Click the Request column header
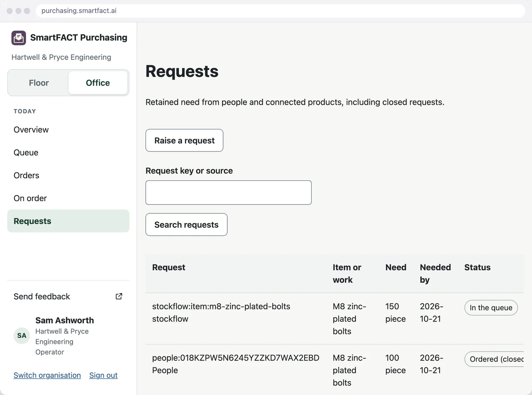Screen dimensions: 532x395 (169, 267)
